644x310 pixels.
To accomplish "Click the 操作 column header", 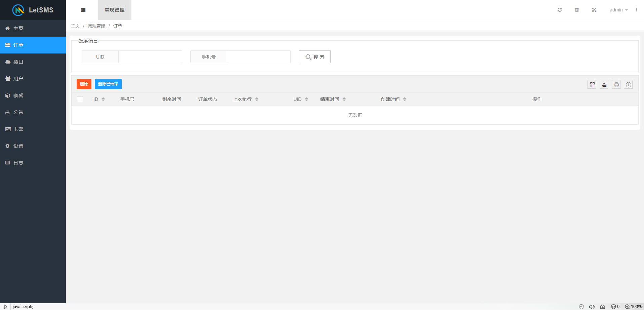I will point(537,99).
